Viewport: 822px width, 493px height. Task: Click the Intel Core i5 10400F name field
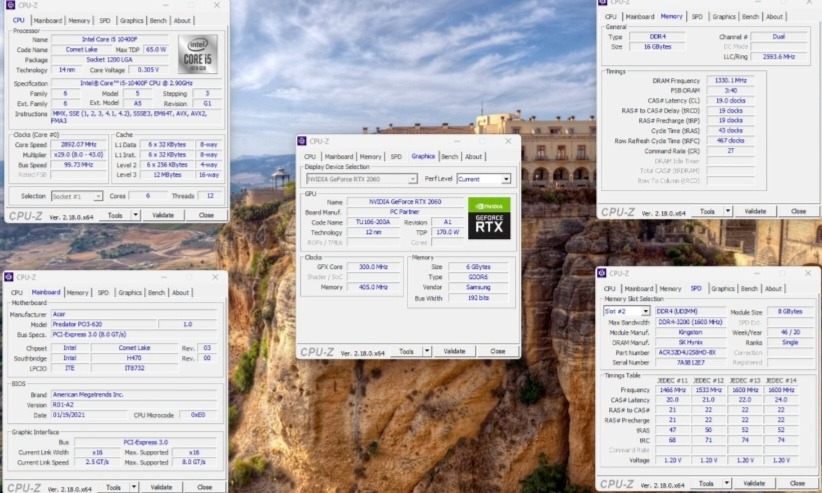(110, 39)
